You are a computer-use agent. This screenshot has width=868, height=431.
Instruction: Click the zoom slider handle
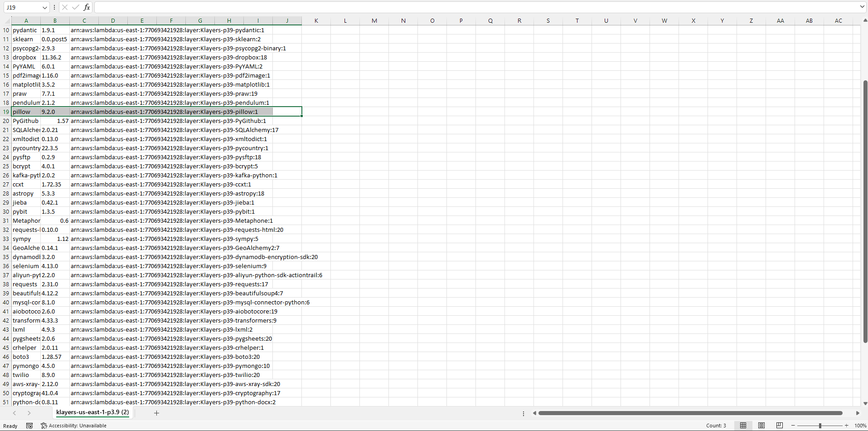(820, 426)
